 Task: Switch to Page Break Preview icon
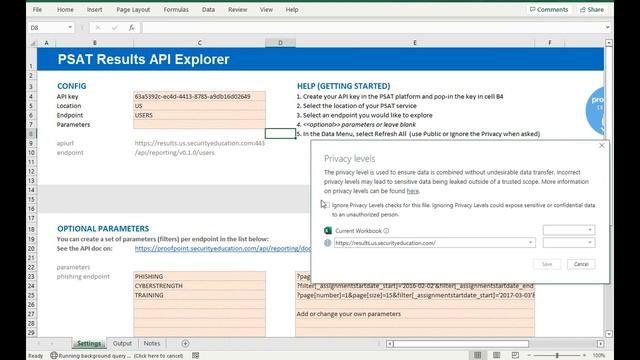point(516,355)
